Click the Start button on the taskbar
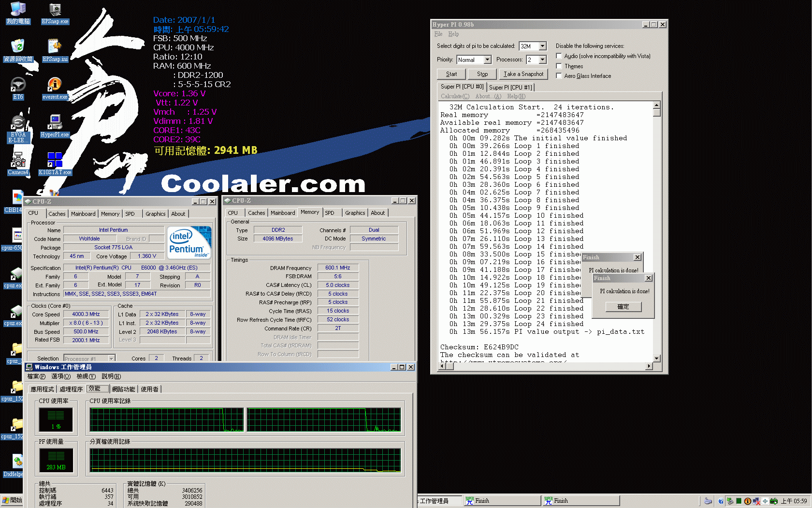Viewport: 812px width, 508px height. [x=12, y=500]
